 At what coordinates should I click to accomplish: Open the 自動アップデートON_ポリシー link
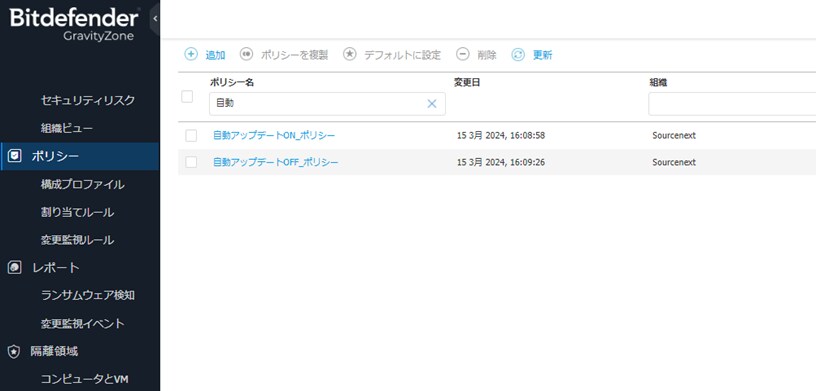point(274,135)
